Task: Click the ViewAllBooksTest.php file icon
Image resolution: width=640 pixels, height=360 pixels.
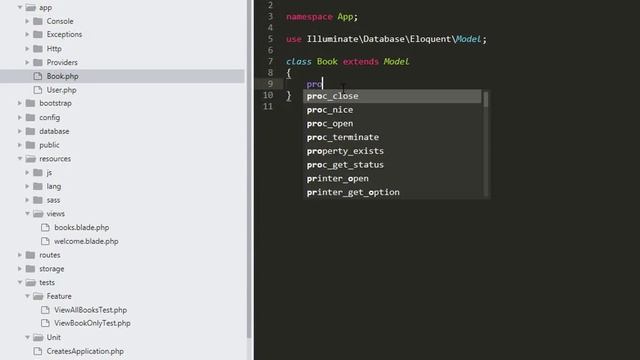Action: (46, 310)
